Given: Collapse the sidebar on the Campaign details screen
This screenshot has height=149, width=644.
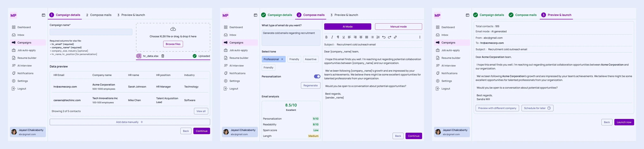Looking at the screenshot, I should [x=44, y=15].
